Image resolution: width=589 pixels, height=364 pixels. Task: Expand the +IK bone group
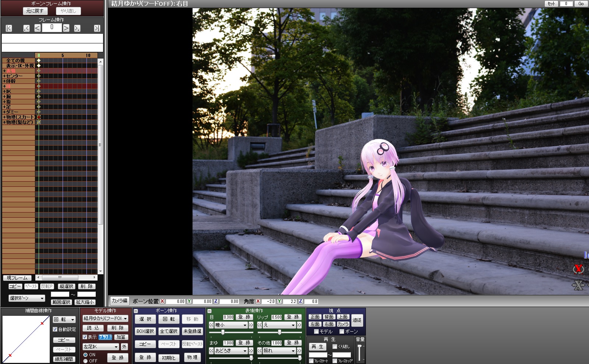(x=4, y=92)
